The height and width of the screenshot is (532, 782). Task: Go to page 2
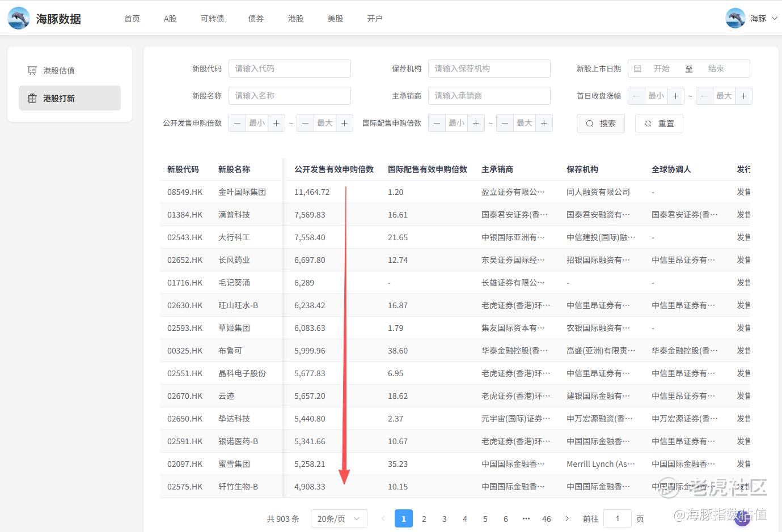pos(424,518)
